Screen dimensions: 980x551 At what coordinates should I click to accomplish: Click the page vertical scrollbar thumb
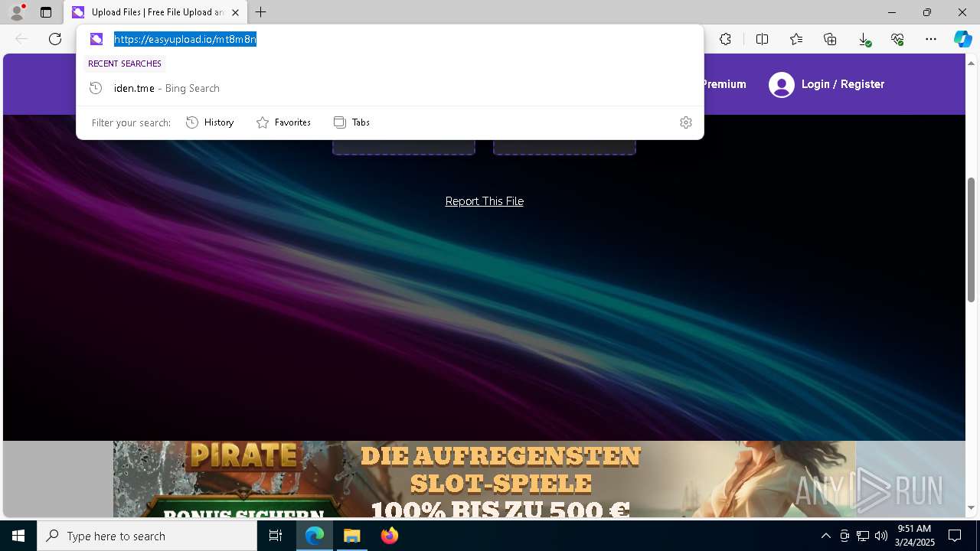click(x=972, y=239)
